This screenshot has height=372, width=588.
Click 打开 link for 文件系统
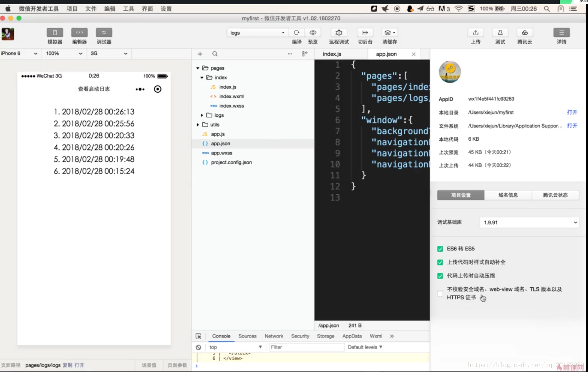tap(572, 126)
